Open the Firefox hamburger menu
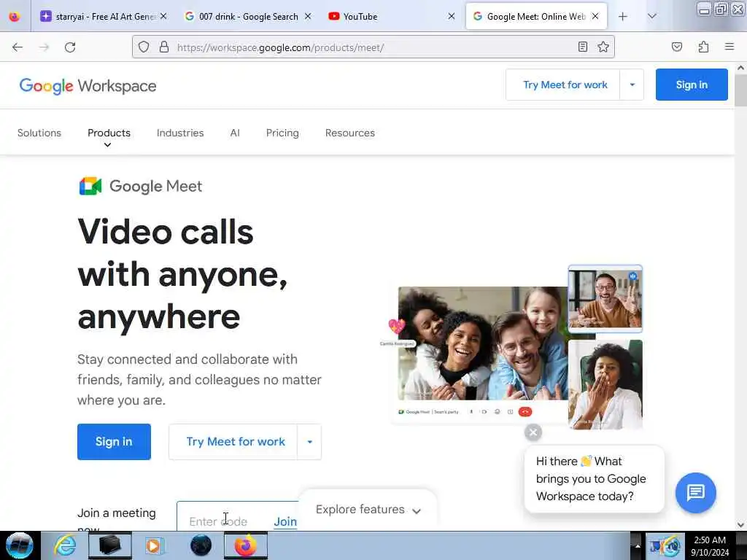This screenshot has width=747, height=560. (729, 47)
